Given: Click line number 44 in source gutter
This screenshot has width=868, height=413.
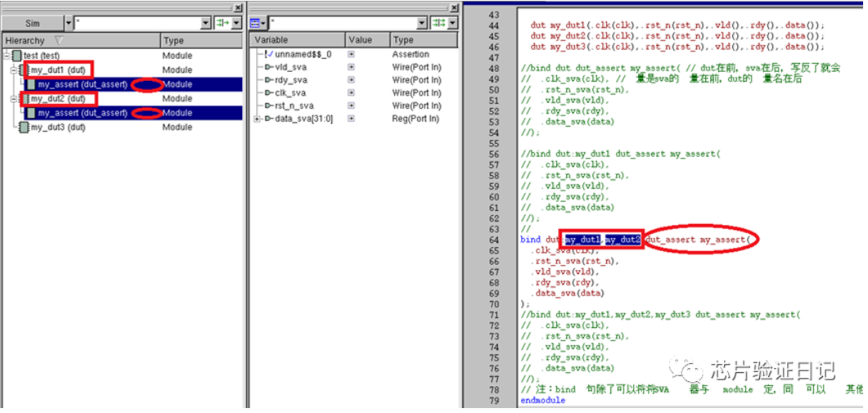Looking at the screenshot, I should (493, 25).
